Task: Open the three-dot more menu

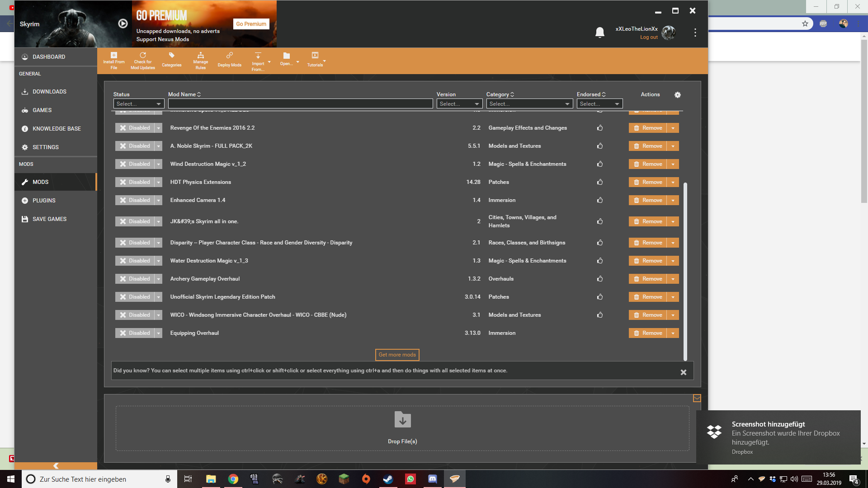Action: click(x=695, y=33)
